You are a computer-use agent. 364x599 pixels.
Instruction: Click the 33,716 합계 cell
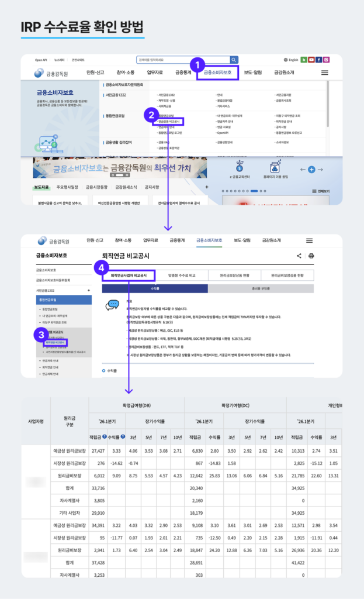[x=98, y=488]
